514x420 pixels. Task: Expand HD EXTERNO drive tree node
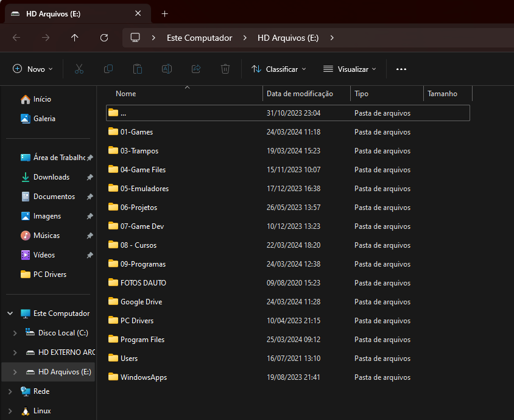tap(15, 352)
